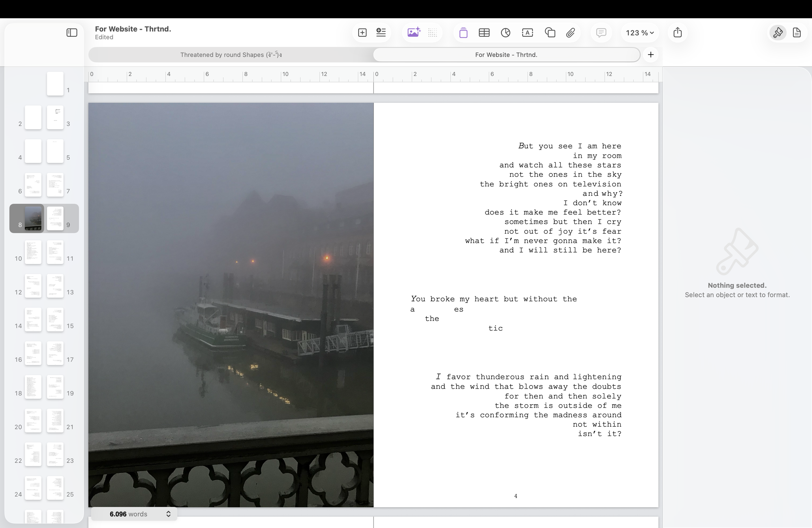Add a comment
Viewport: 812px width, 528px height.
(601, 33)
